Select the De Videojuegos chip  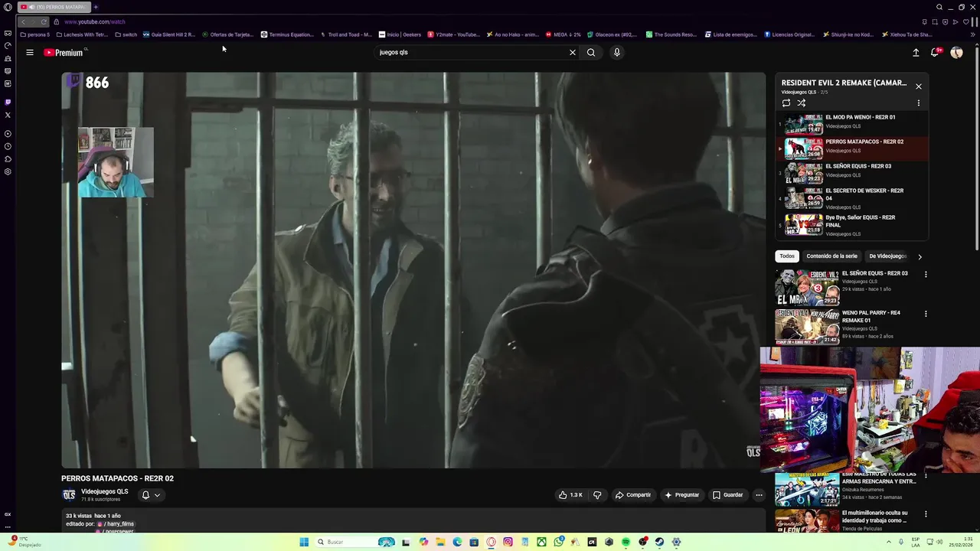click(887, 256)
